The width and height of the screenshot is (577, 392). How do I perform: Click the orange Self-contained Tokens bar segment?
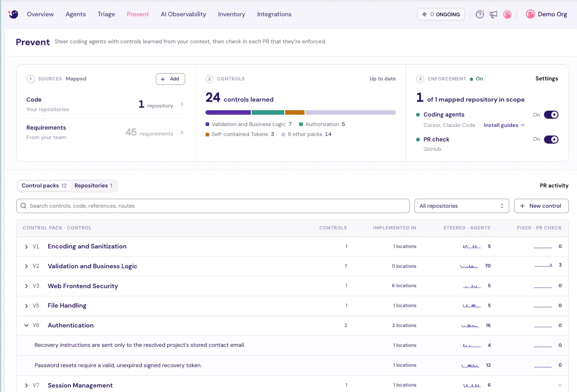click(x=295, y=112)
